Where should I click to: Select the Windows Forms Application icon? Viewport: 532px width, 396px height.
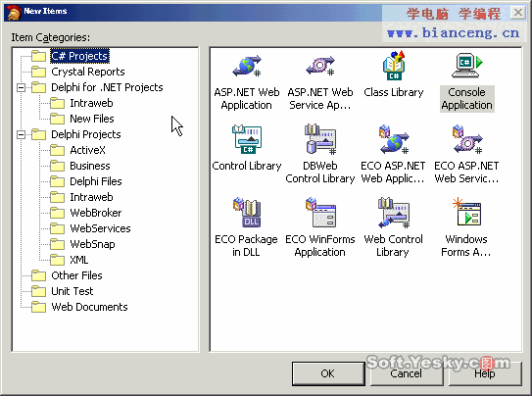[467, 212]
